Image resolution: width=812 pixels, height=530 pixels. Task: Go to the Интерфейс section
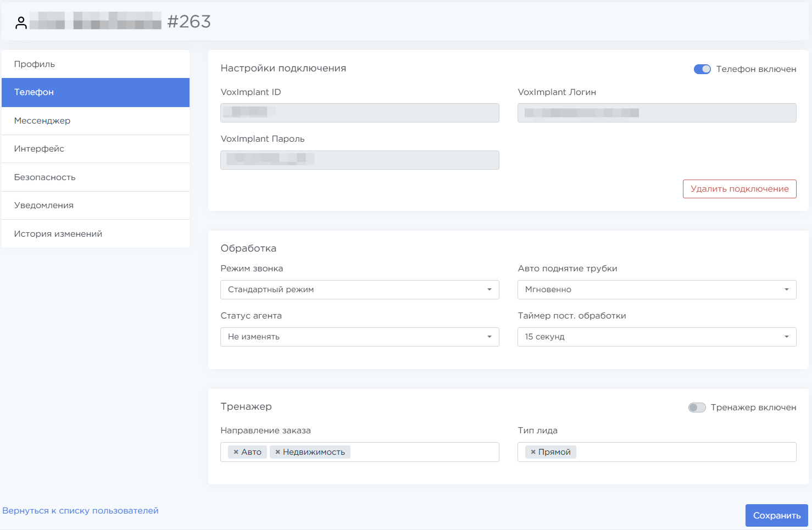tap(96, 149)
